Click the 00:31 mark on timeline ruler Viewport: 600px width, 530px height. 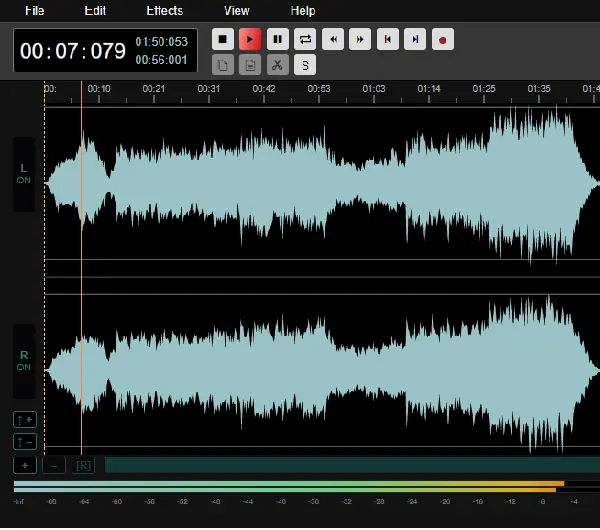coord(209,89)
